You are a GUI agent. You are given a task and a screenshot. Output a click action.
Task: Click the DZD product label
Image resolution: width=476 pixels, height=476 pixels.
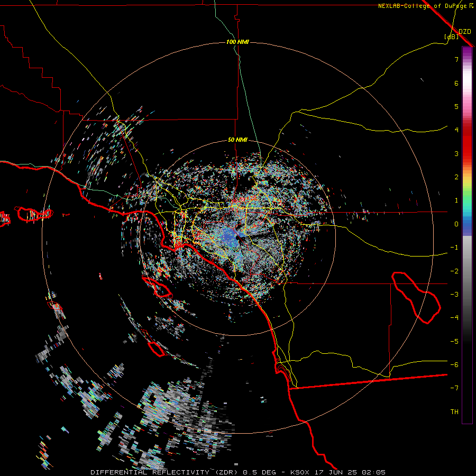(465, 31)
